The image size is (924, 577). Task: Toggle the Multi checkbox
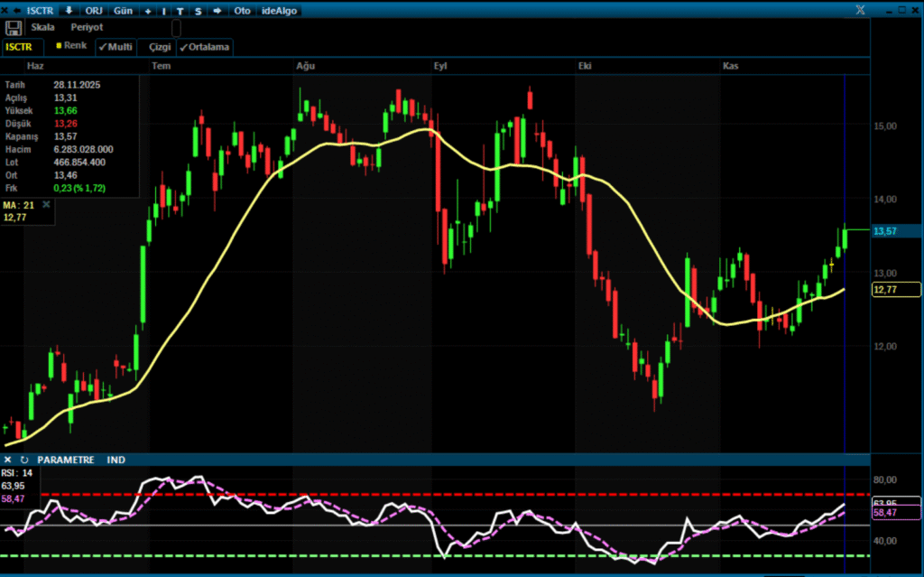[x=115, y=46]
